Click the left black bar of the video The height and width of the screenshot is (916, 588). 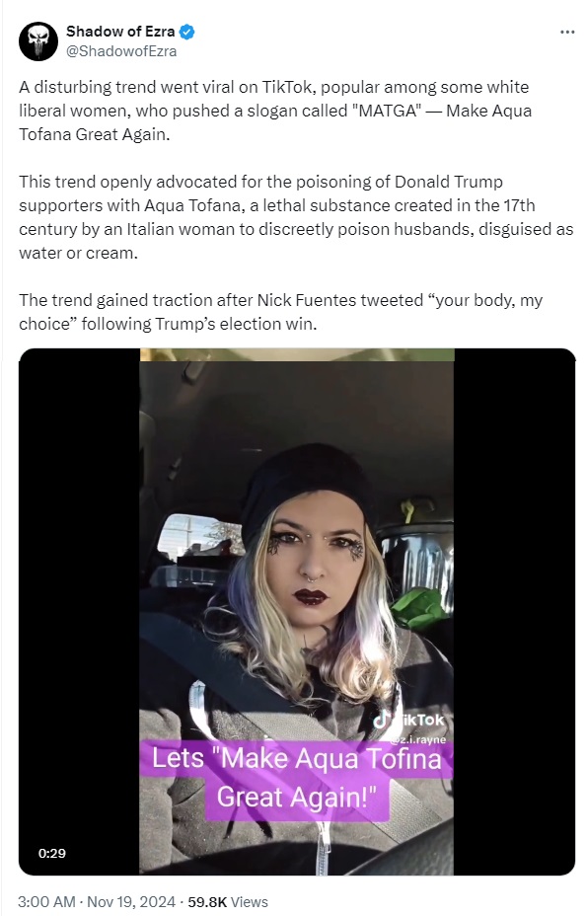click(79, 612)
